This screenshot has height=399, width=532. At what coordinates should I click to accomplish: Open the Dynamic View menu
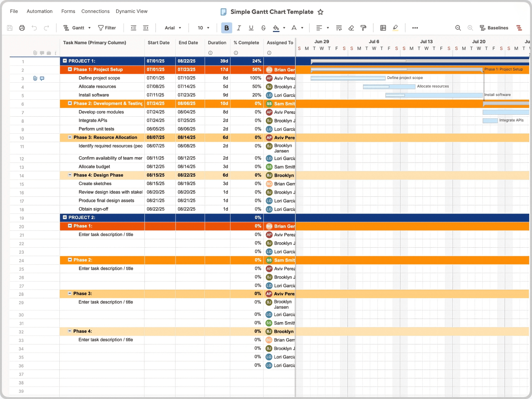(131, 11)
